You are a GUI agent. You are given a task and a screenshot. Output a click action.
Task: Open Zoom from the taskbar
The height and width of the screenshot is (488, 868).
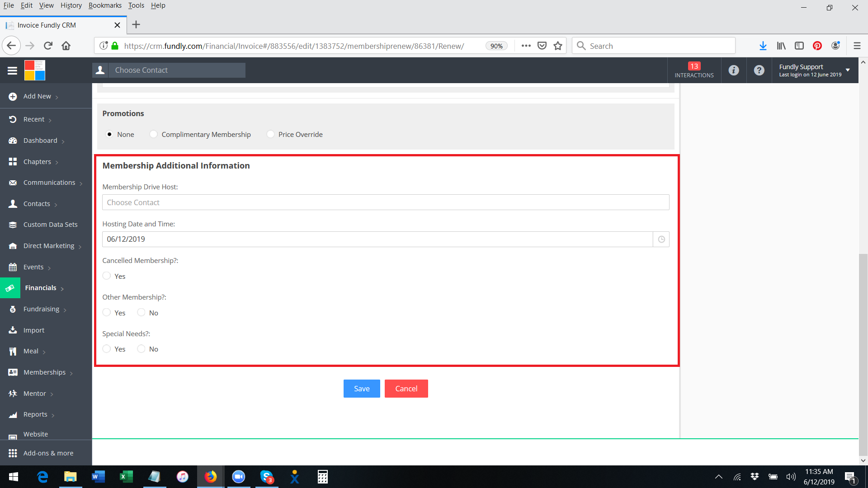tap(238, 477)
